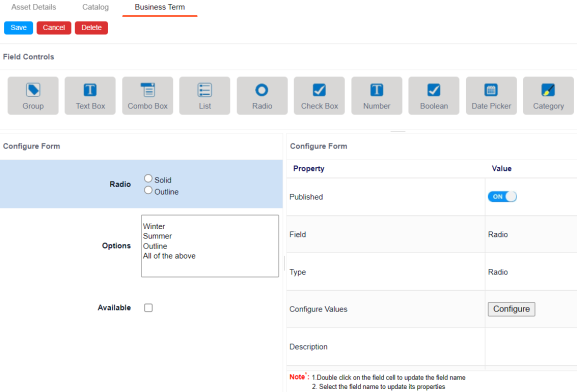
Task: Add a Boolean field control
Action: 434,96
